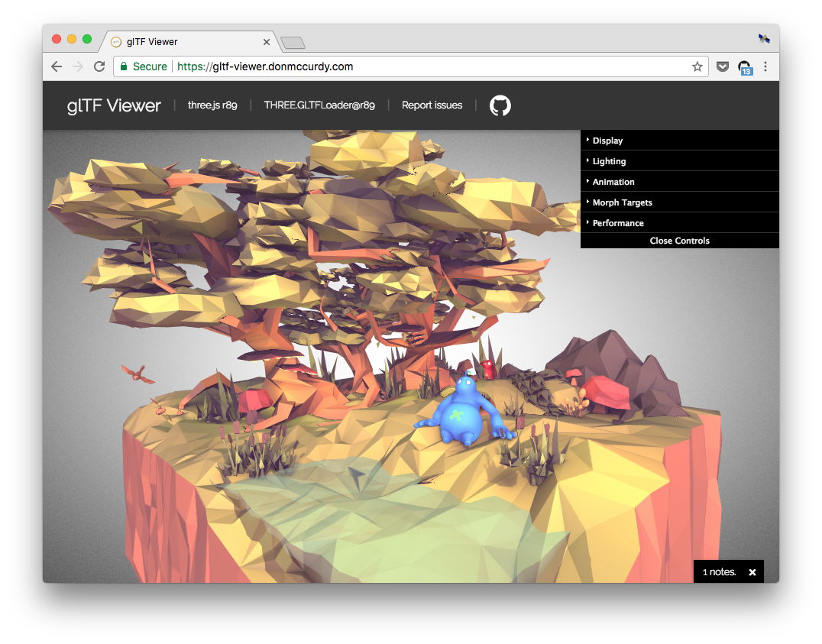
Task: Expand the Animation folder
Action: (679, 182)
